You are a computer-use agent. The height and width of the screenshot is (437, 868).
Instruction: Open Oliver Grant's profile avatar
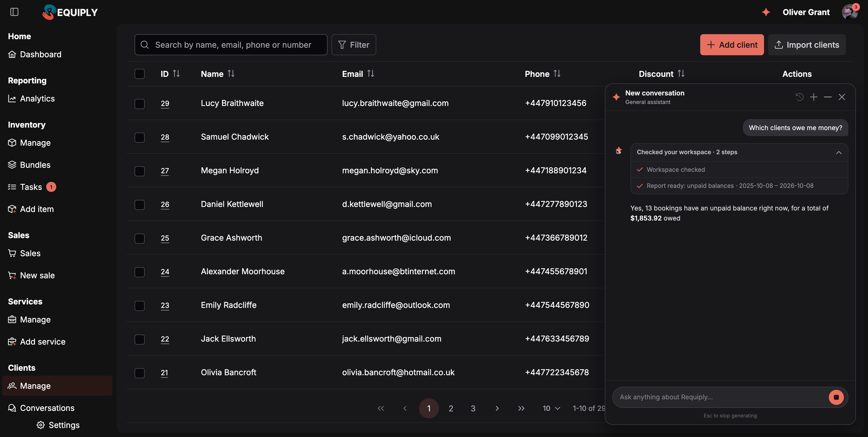click(849, 12)
